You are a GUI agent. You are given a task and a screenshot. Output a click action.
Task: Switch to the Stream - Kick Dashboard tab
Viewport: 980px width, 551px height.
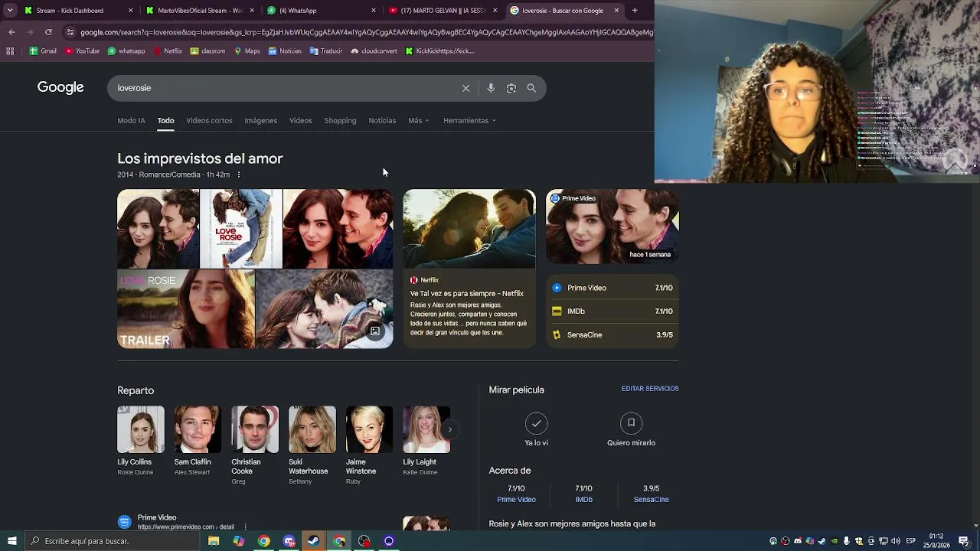(79, 11)
